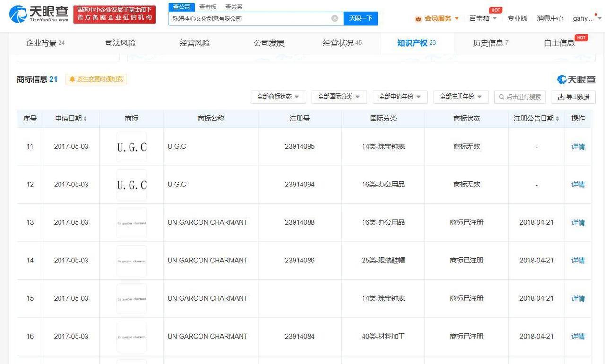This screenshot has width=605, height=364.
Task: Click the red 官方备案企业征信机构 banner
Action: pos(114,14)
